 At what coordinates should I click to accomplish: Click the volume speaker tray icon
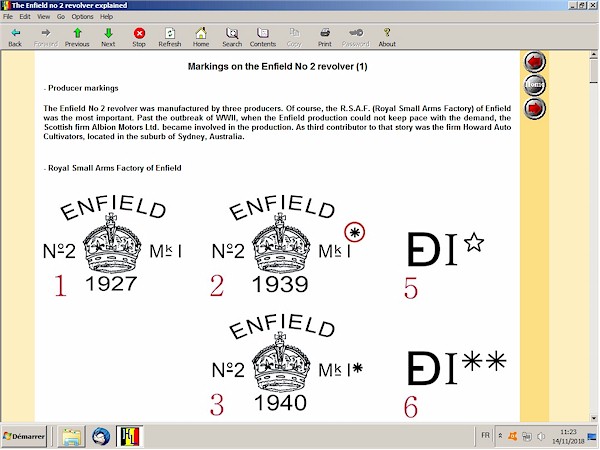pos(541,436)
